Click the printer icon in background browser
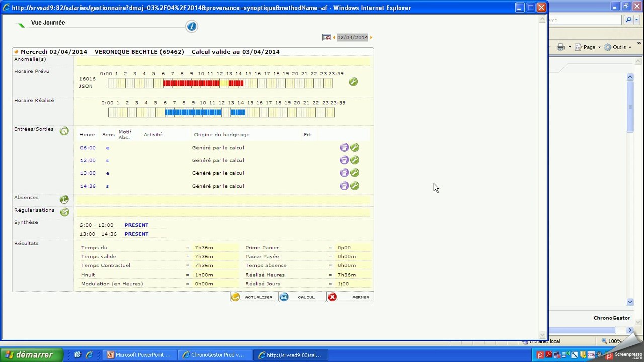This screenshot has height=362, width=644. pyautogui.click(x=560, y=47)
